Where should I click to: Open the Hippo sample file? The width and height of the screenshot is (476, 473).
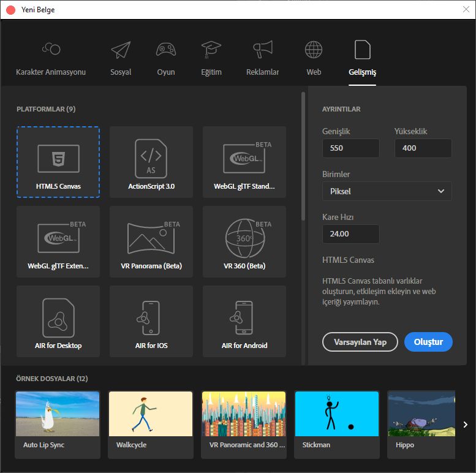pos(421,425)
